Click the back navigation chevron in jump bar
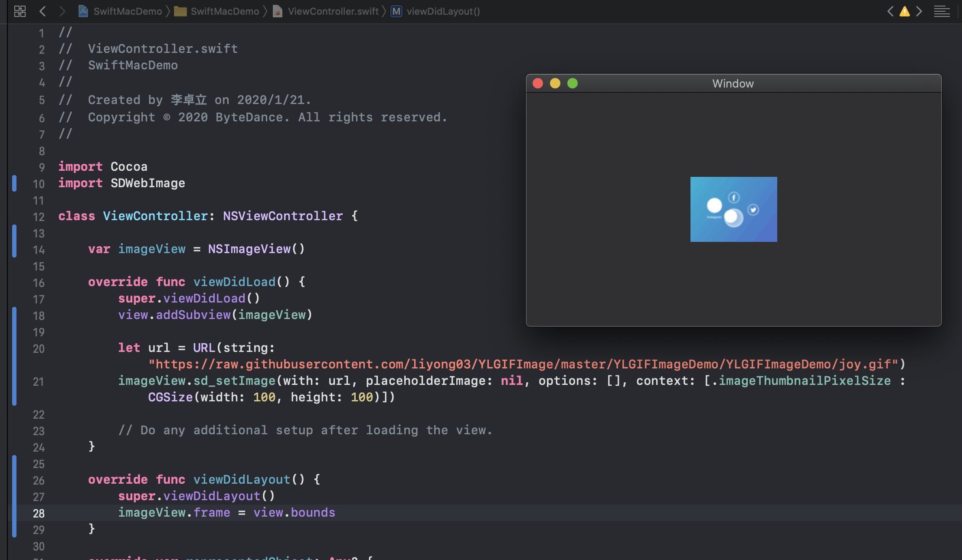Viewport: 962px width, 560px height. [x=43, y=11]
